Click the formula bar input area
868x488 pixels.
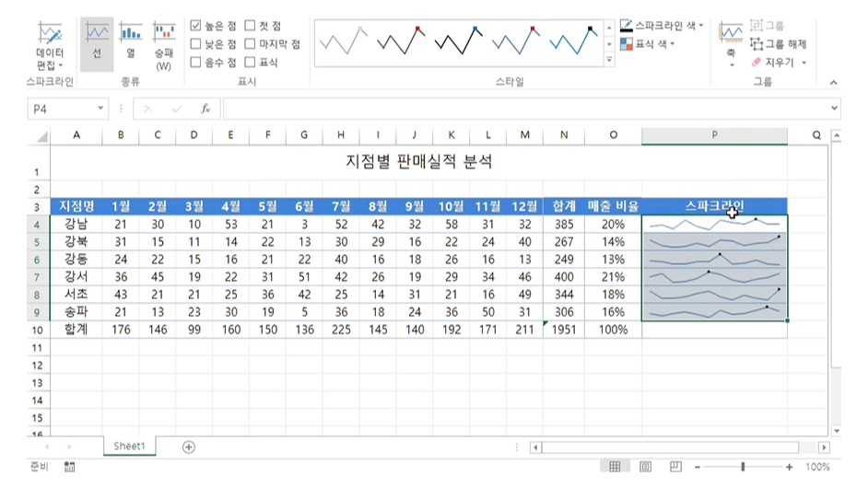[x=525, y=109]
